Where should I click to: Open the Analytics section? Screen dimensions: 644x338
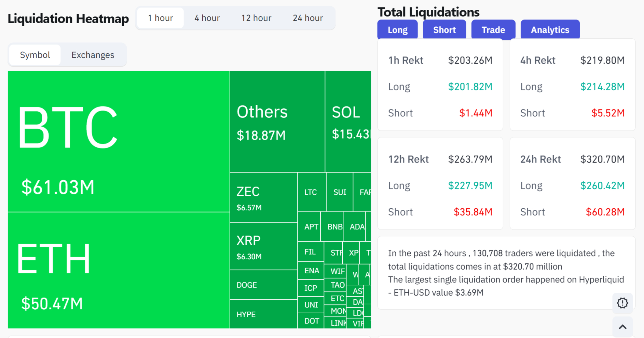coord(550,30)
